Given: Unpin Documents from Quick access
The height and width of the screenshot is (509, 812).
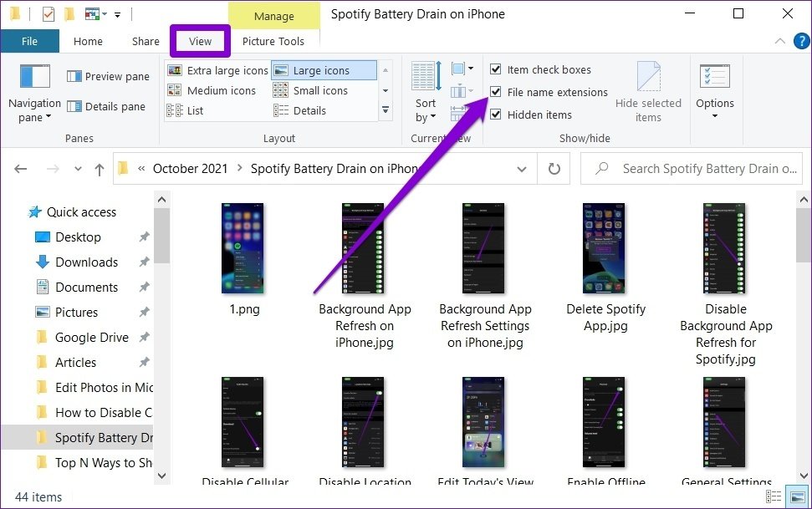Looking at the screenshot, I should [x=144, y=288].
